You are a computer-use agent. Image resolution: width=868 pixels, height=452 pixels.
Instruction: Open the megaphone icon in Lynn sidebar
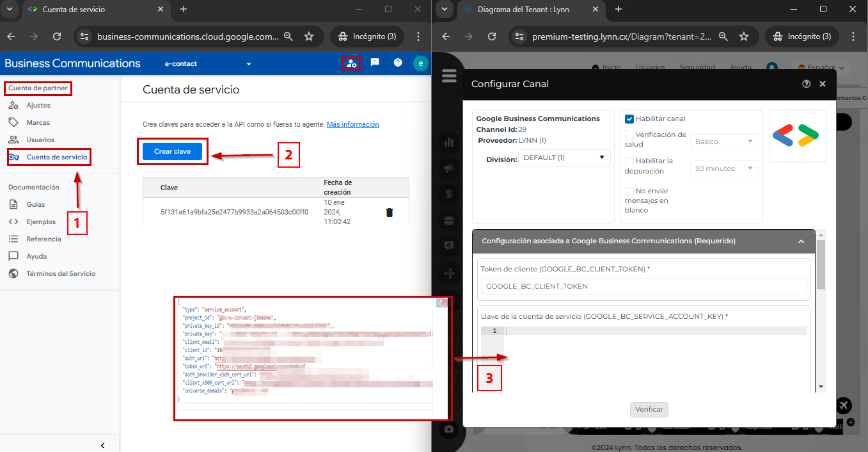click(449, 168)
